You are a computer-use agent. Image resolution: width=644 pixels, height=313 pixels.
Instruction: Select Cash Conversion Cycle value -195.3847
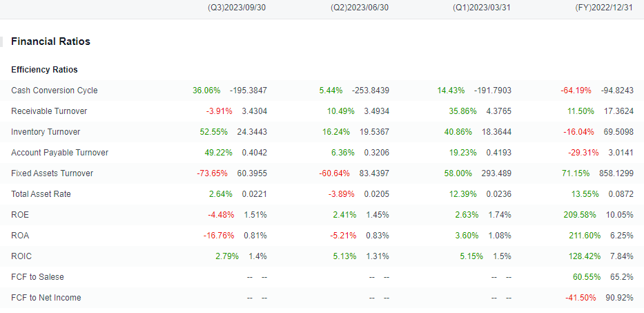(x=248, y=91)
